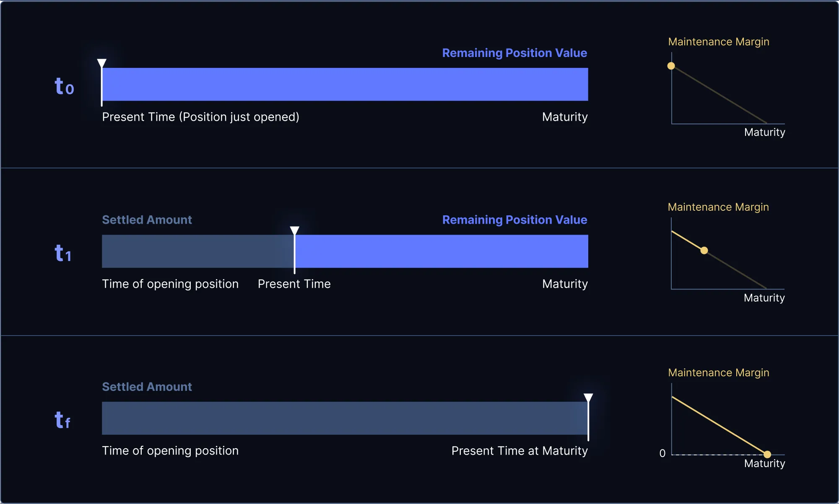Click the "Present Time at Maturity" label
The image size is (839, 504).
point(520,451)
